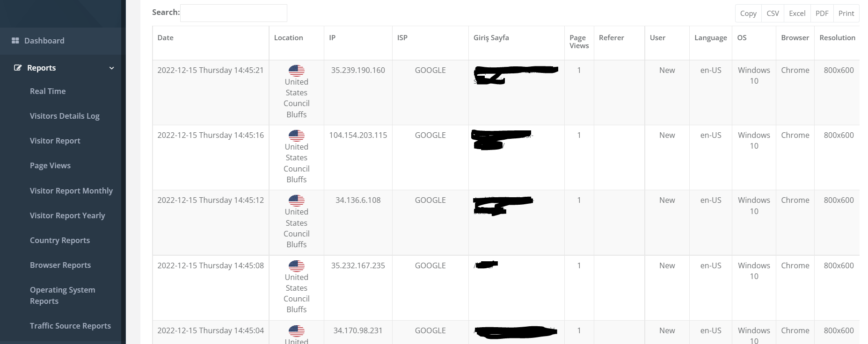Copy table data with Copy button
This screenshot has width=868, height=344.
(748, 14)
